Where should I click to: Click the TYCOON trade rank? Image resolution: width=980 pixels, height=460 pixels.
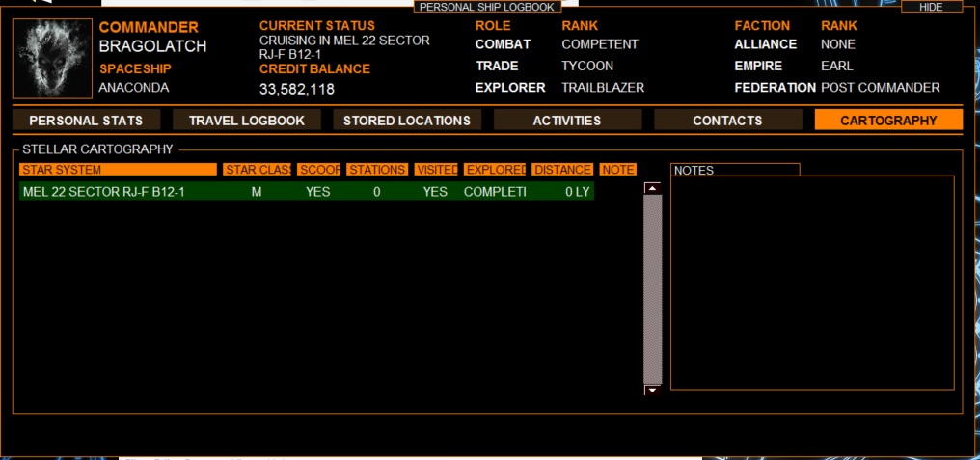[x=587, y=66]
